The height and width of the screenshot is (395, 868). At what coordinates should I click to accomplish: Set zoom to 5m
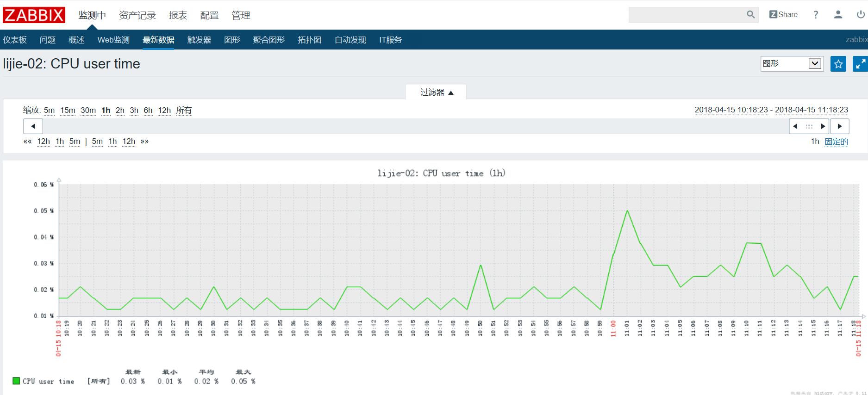point(49,110)
